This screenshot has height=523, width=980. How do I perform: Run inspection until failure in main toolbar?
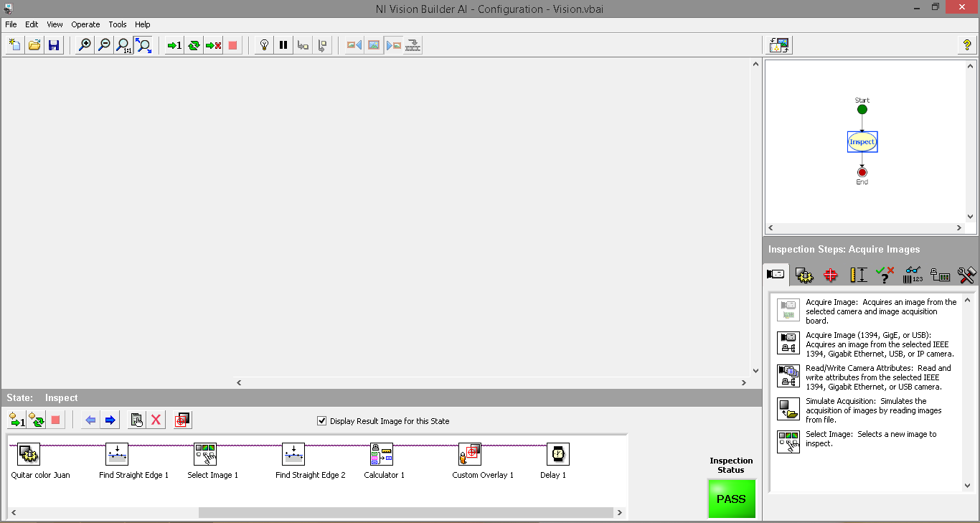pos(213,45)
